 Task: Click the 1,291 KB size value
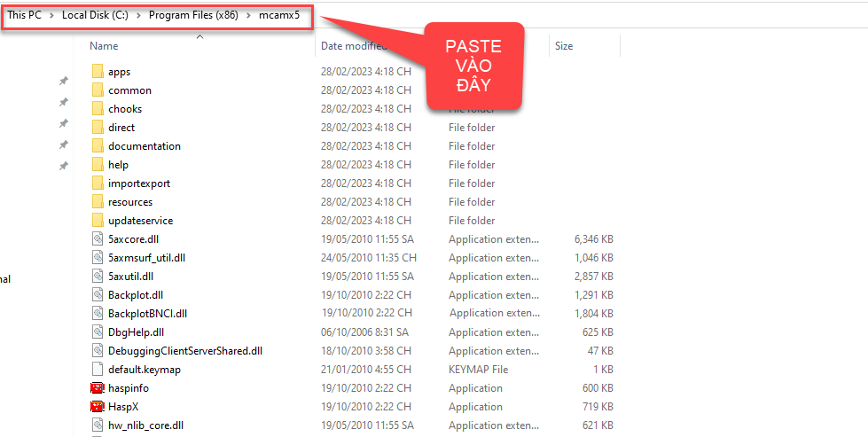point(593,295)
